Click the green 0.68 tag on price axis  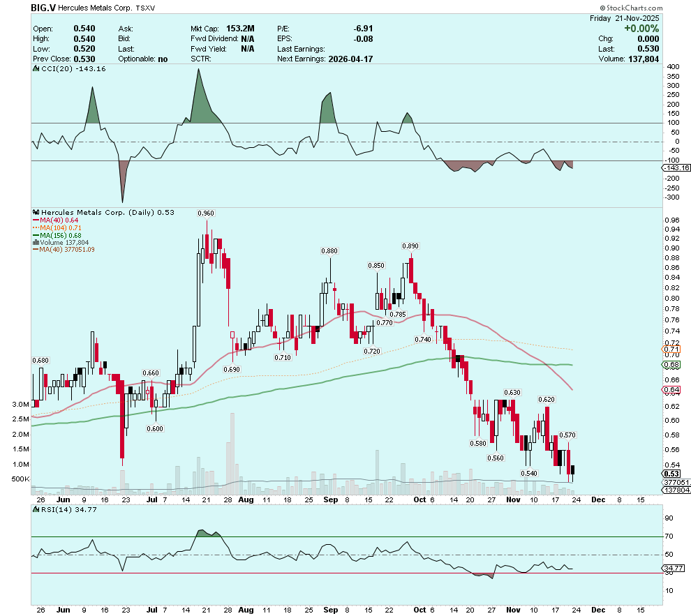click(671, 365)
